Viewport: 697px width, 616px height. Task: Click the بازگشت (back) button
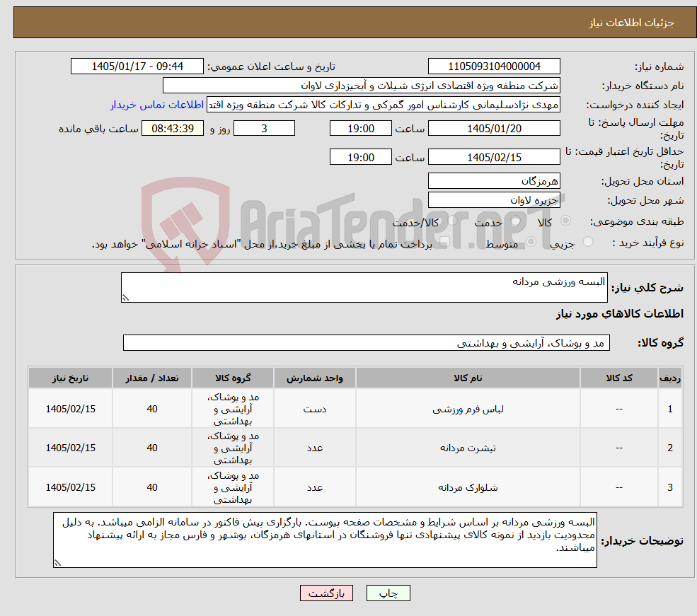click(326, 593)
